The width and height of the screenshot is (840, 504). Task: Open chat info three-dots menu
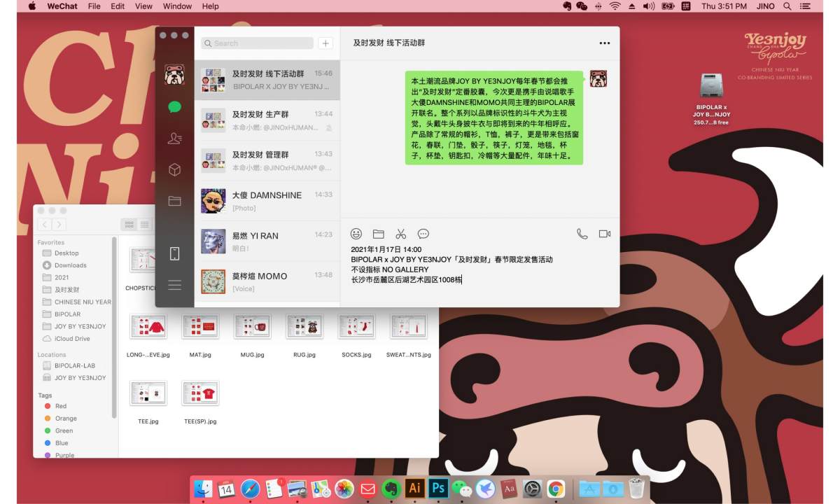click(x=605, y=43)
